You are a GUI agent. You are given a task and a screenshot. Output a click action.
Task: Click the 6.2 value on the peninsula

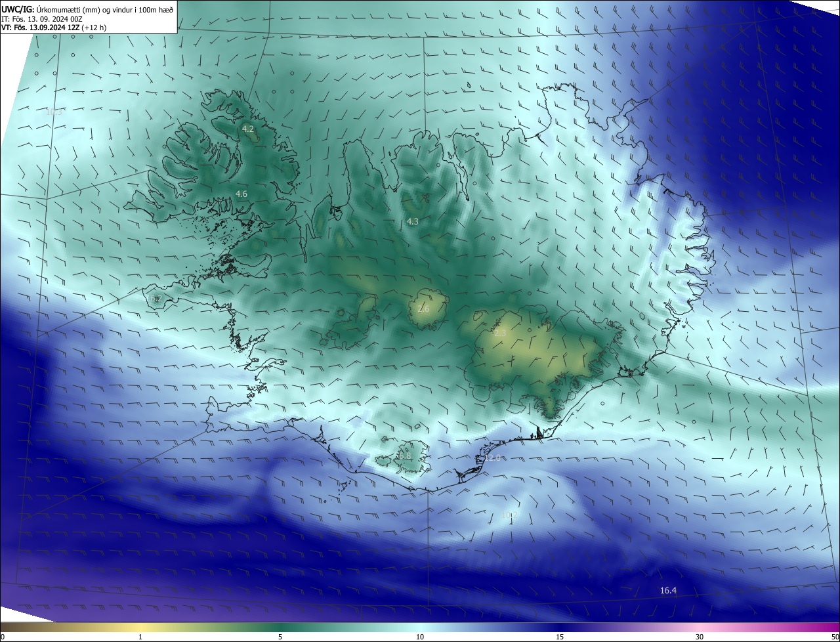pos(155,299)
